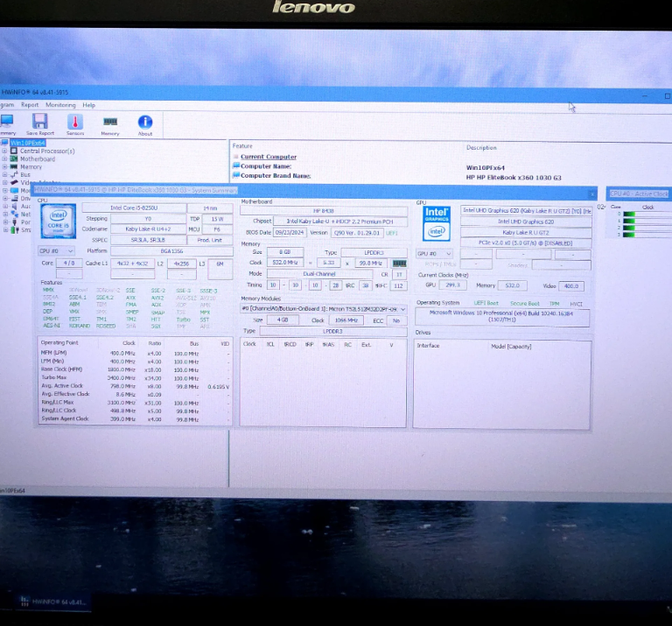Select Motherboard in the tree
The image size is (672, 626).
(x=38, y=158)
